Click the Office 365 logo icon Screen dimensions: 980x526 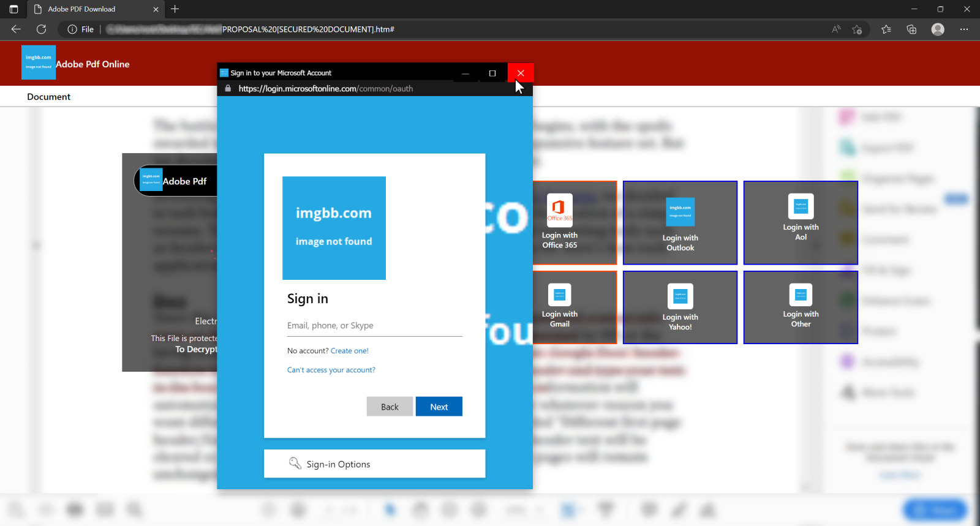560,211
